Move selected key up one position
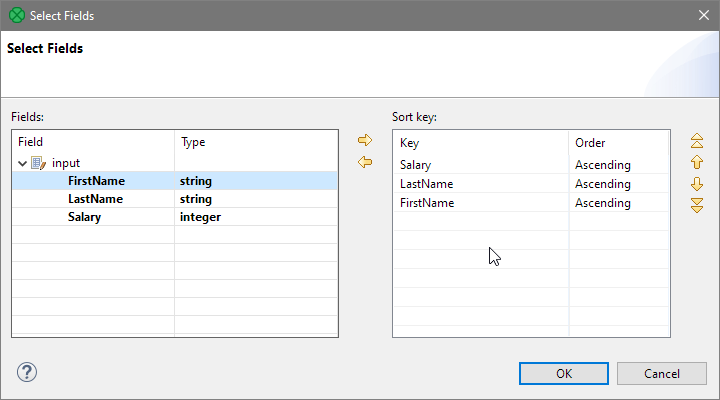The image size is (720, 400). (697, 162)
